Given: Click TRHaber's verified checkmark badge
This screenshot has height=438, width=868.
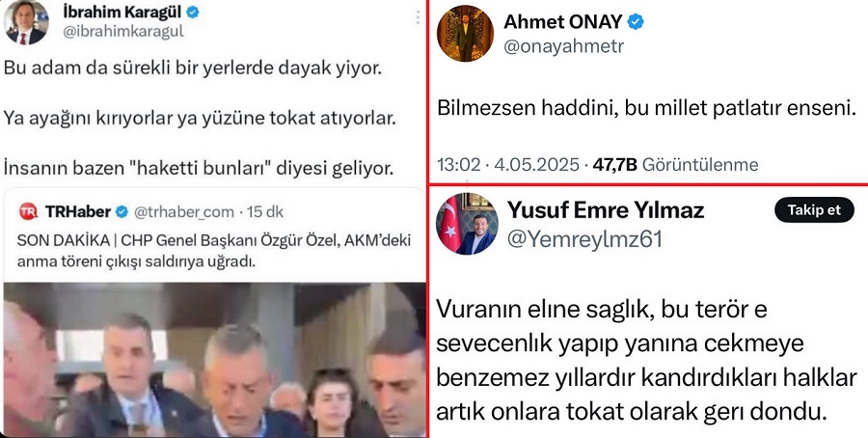Looking at the screenshot, I should coord(122,211).
